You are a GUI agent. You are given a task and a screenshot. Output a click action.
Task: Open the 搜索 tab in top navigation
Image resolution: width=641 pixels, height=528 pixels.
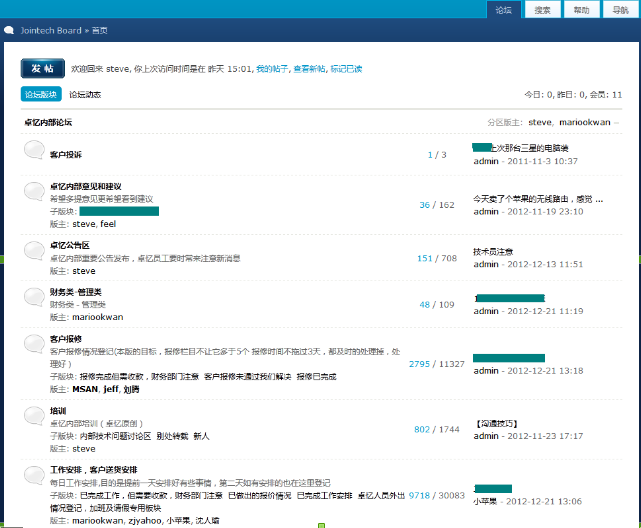pos(542,10)
